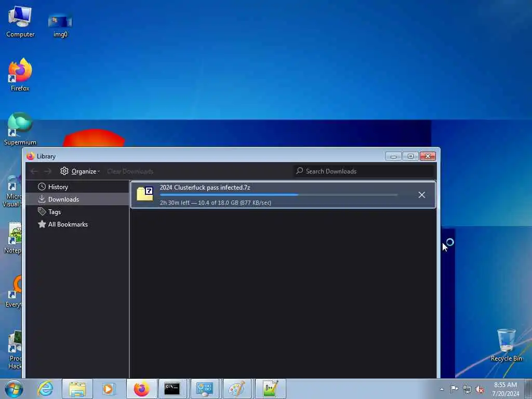This screenshot has width=532, height=399.
Task: Click the network tray icon
Action: click(467, 389)
